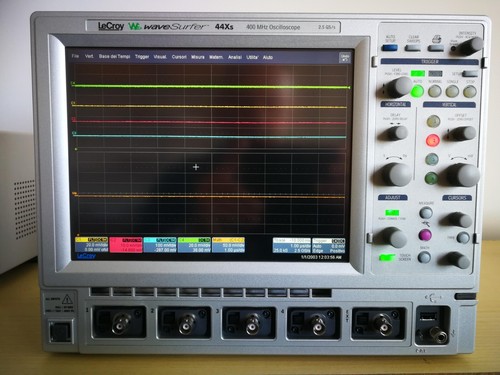Image resolution: width=500 pixels, height=375 pixels.
Task: Tap the probe calibration output terminal
Action: pos(437,335)
